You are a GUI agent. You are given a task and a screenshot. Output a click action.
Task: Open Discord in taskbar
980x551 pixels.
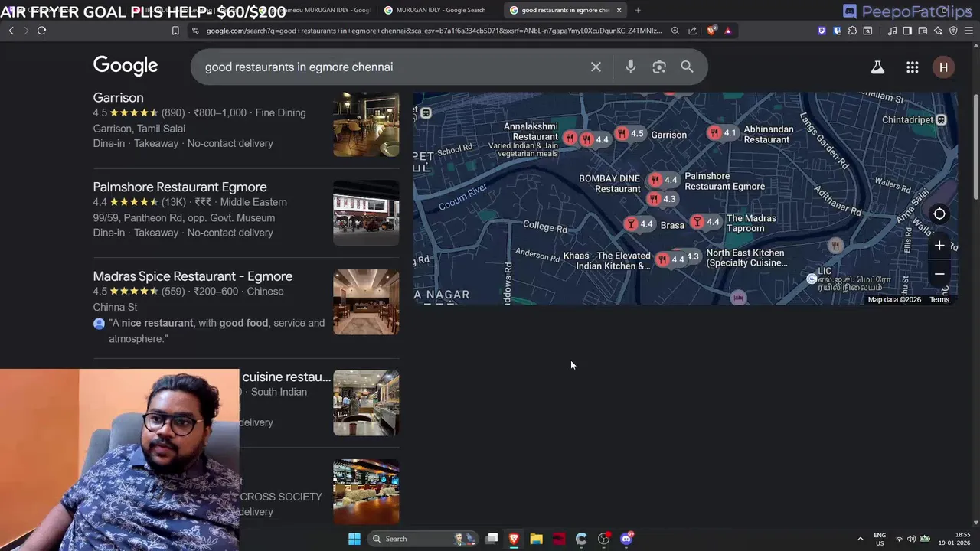point(626,539)
